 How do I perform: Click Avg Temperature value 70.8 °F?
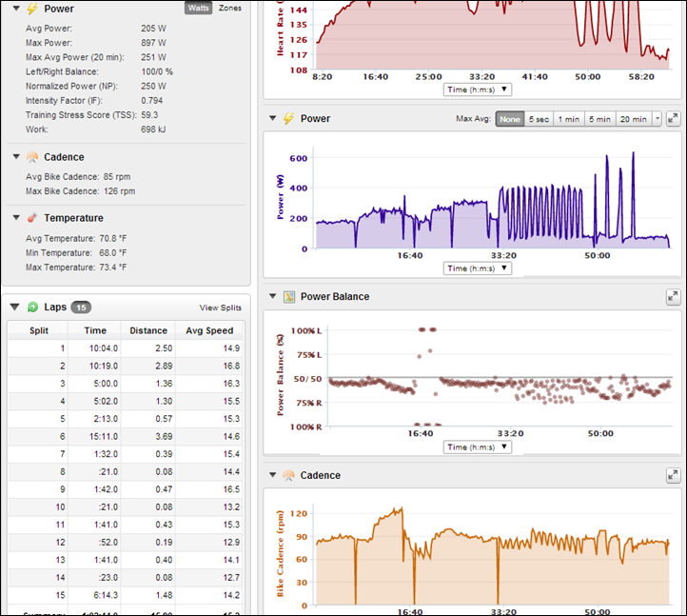113,239
